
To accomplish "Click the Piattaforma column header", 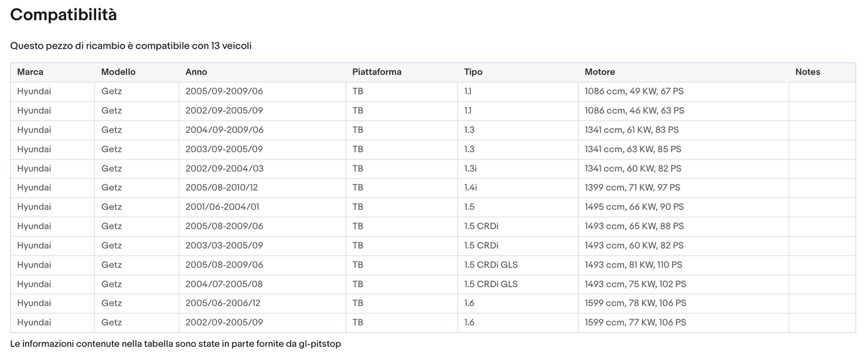I will tap(377, 72).
